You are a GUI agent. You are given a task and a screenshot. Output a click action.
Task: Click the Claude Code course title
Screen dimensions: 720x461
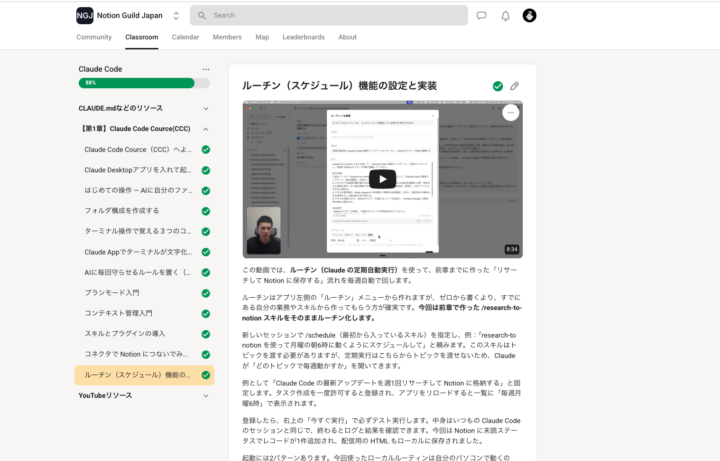point(100,69)
